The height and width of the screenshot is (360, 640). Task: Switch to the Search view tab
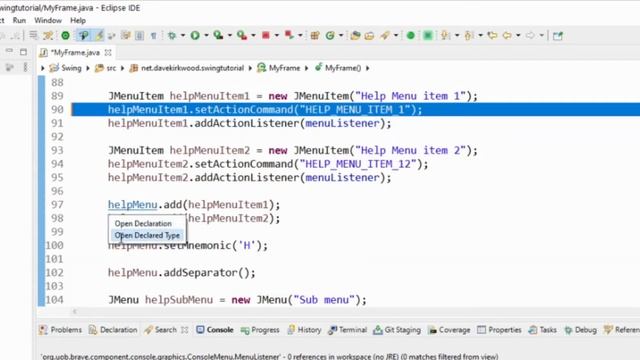tap(161, 330)
